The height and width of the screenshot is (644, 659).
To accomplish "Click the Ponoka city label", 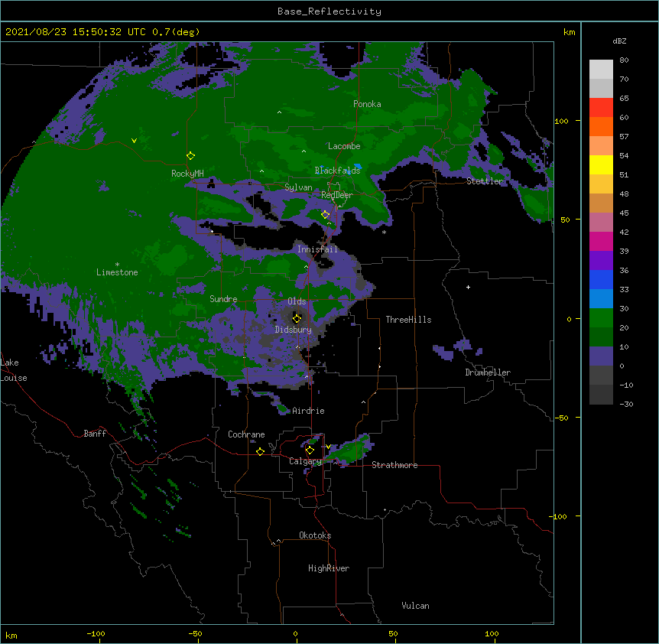I will coord(367,104).
